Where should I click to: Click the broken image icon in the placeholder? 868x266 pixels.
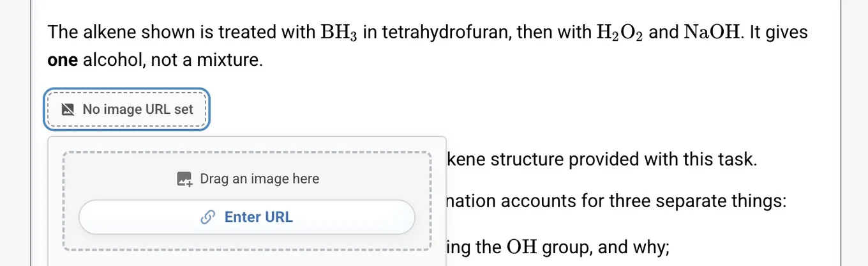(68, 109)
